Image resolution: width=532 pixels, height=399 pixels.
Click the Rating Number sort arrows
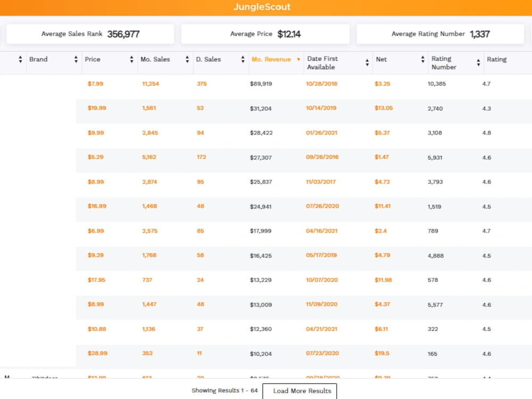[478, 62]
